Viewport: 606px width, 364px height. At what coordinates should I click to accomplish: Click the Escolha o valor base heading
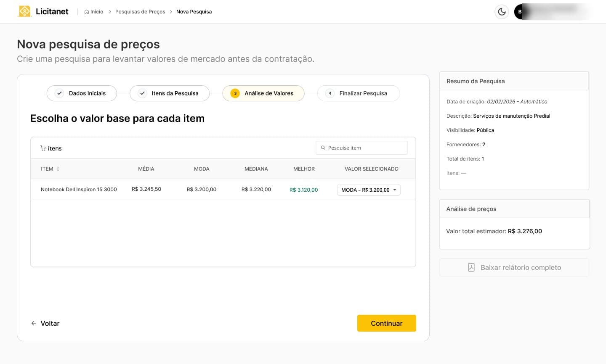(117, 119)
